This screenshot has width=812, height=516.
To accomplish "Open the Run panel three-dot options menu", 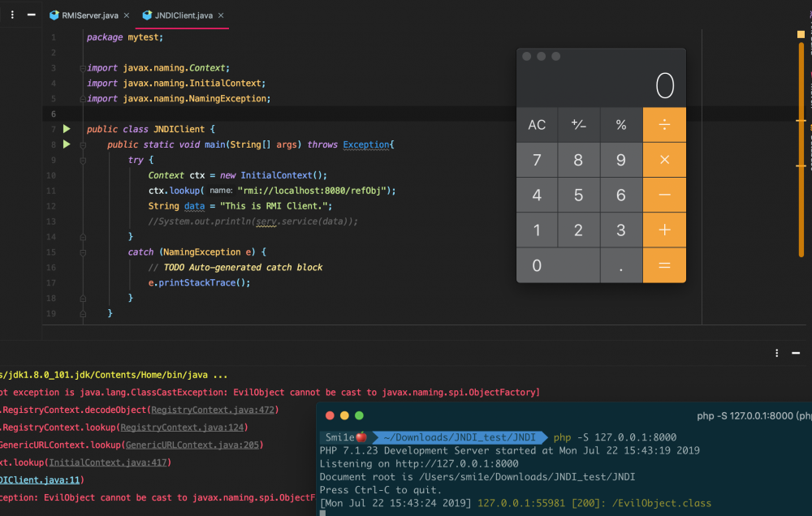I will [777, 353].
